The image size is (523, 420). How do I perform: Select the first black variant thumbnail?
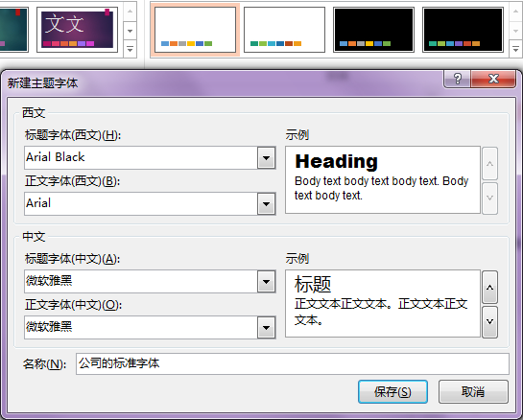point(374,30)
